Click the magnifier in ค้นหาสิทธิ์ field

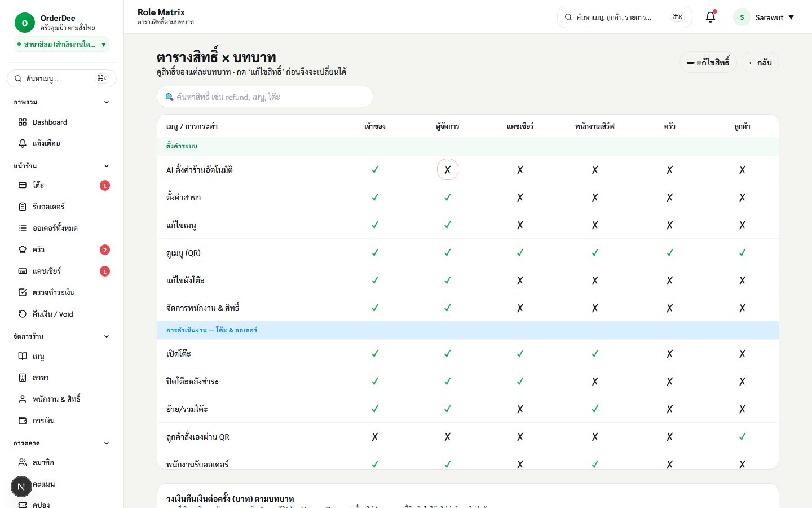pos(169,97)
